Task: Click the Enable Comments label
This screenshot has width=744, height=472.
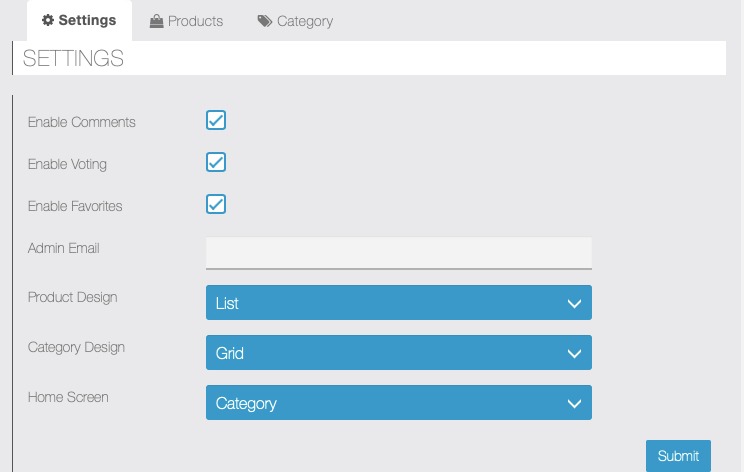Action: (82, 122)
